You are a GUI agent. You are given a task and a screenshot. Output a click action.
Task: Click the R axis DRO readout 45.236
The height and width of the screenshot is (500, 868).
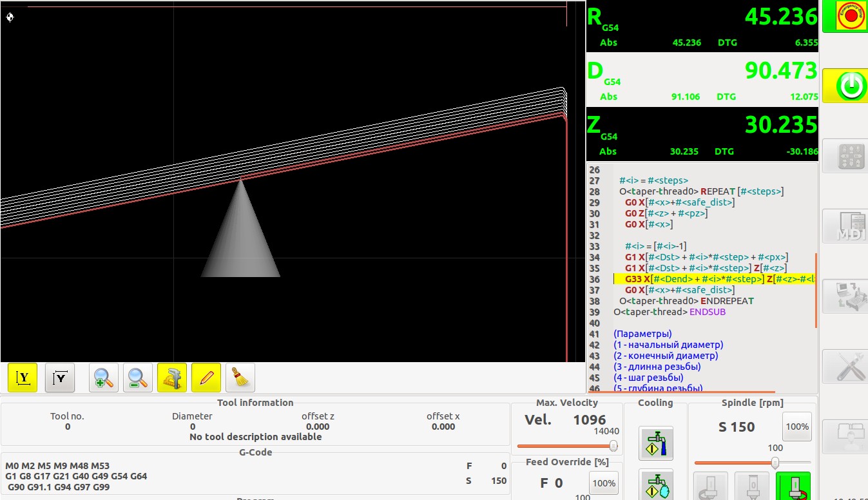click(781, 17)
